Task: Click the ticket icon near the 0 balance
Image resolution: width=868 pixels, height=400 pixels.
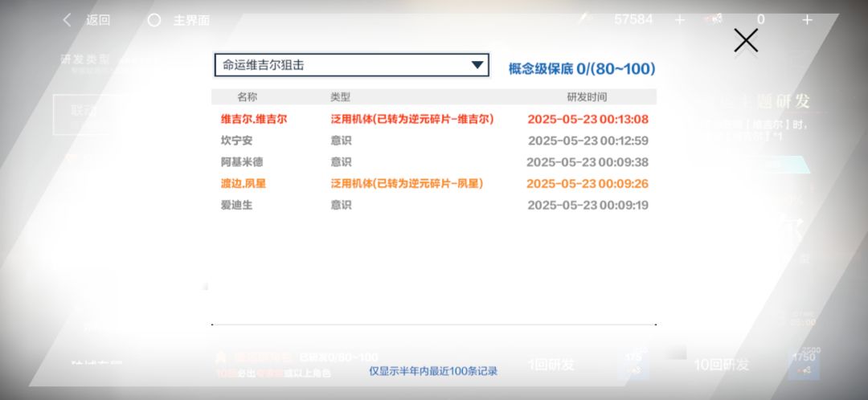Action: [712, 19]
